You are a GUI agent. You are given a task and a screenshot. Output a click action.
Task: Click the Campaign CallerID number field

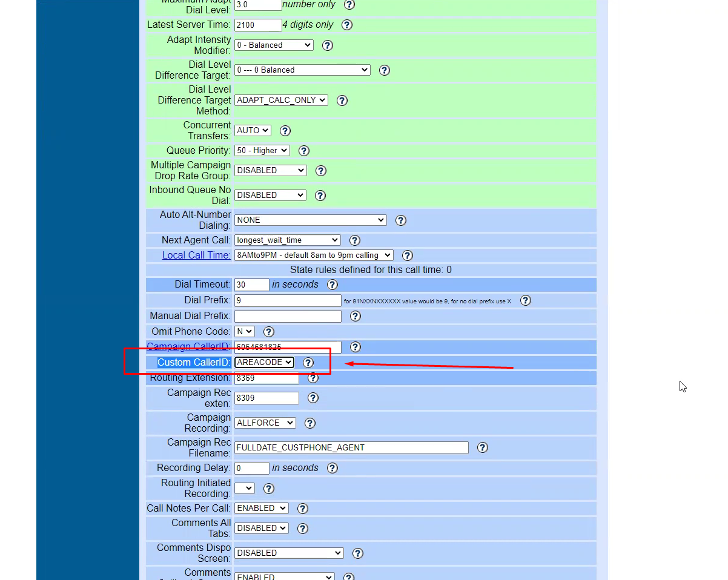click(x=288, y=347)
